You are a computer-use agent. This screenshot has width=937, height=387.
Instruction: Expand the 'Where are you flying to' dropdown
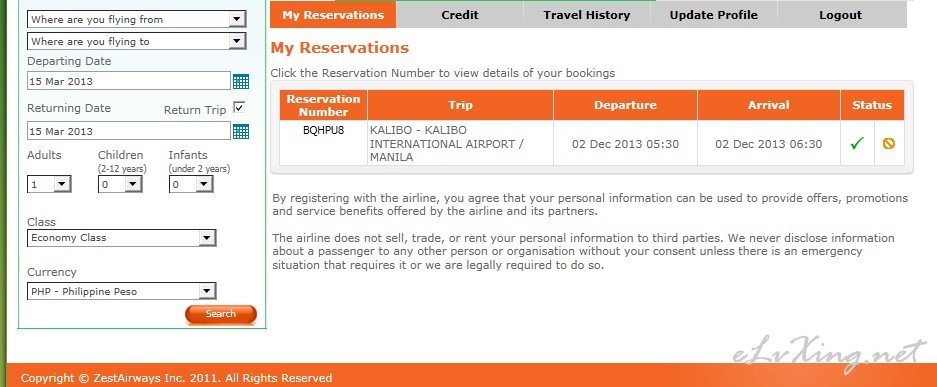tap(136, 41)
